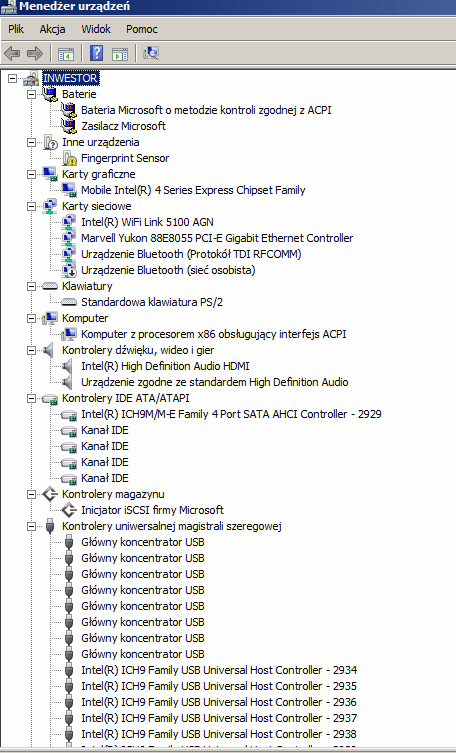Screen dimensions: 456x753
Task: Select ICH9 USB Universal Host Controller - 2938
Action: pos(219,734)
